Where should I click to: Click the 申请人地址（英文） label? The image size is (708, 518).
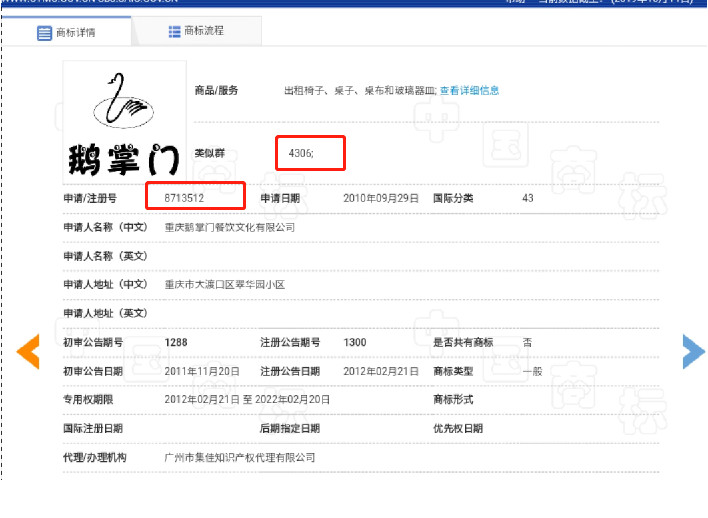point(105,313)
